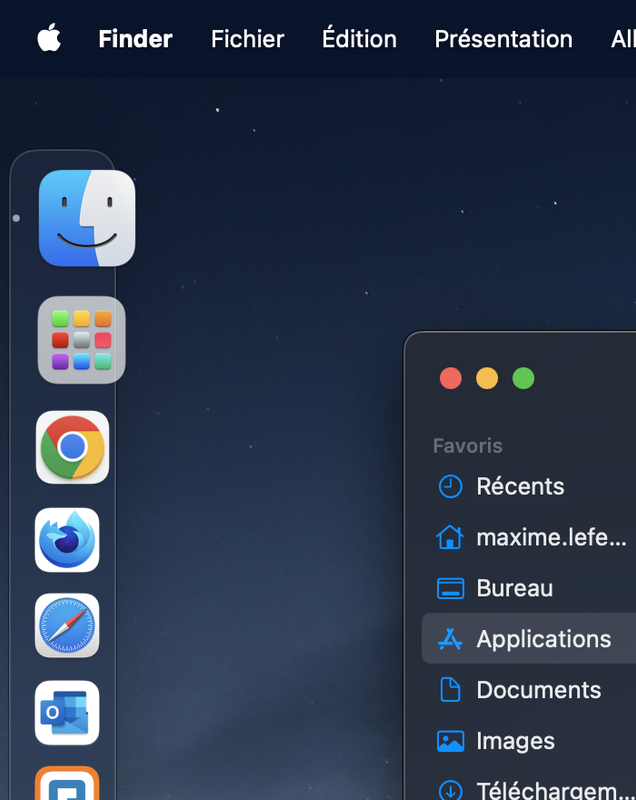
Task: Maximize the Finder window with green button
Action: pyautogui.click(x=523, y=378)
